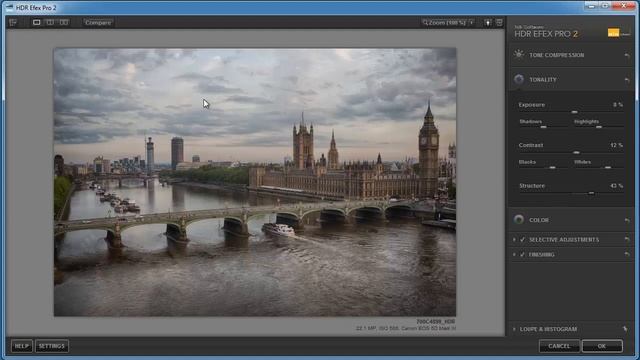Image resolution: width=640 pixels, height=360 pixels.
Task: Click the image metadata text line
Action: [406, 328]
